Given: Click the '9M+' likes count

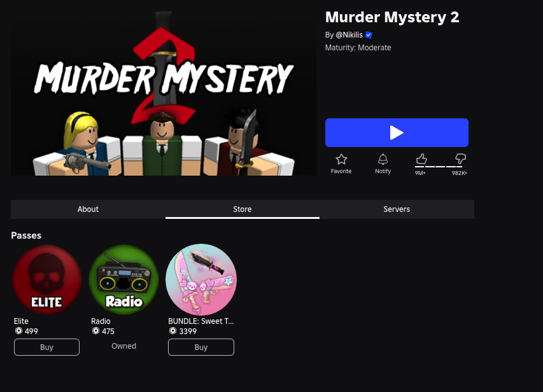Looking at the screenshot, I should coord(420,173).
